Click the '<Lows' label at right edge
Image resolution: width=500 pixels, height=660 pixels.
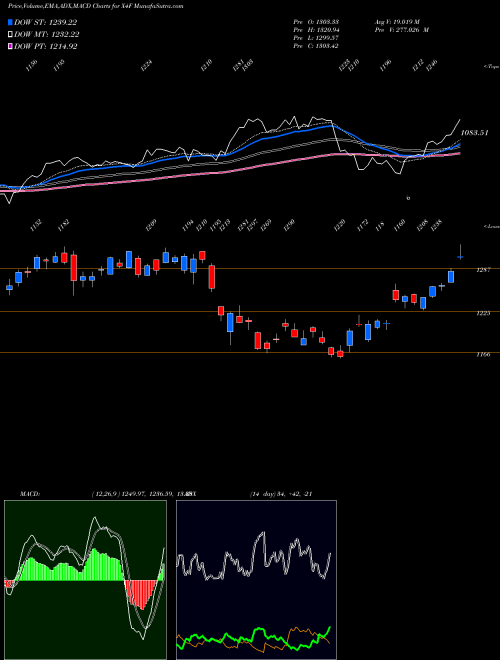click(491, 226)
